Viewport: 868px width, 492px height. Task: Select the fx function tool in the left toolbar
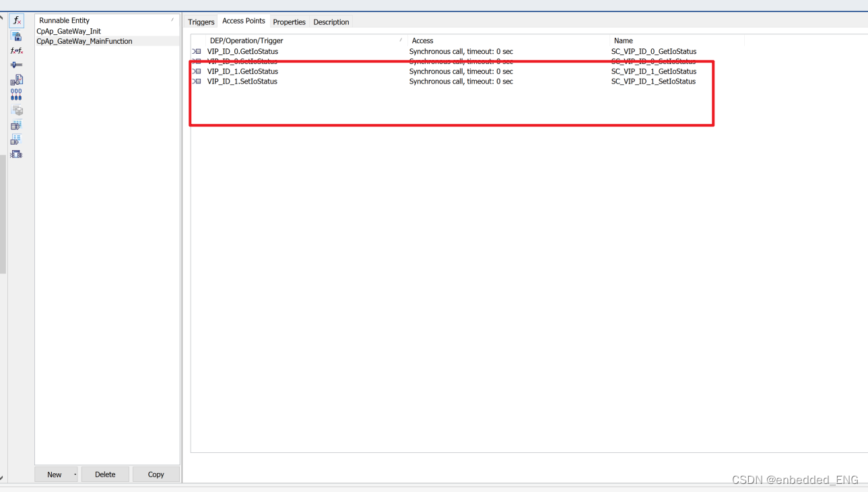[x=15, y=20]
